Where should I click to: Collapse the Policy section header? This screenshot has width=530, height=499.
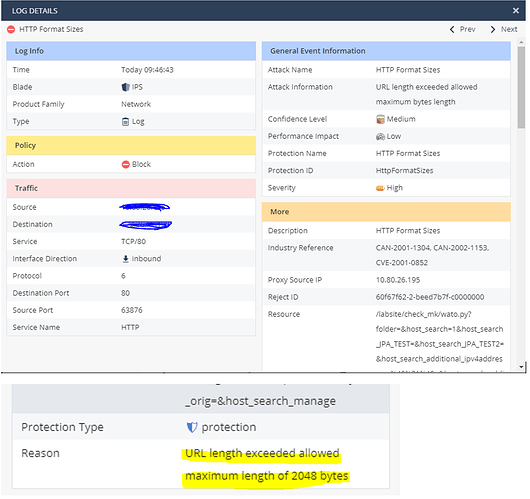[131, 146]
